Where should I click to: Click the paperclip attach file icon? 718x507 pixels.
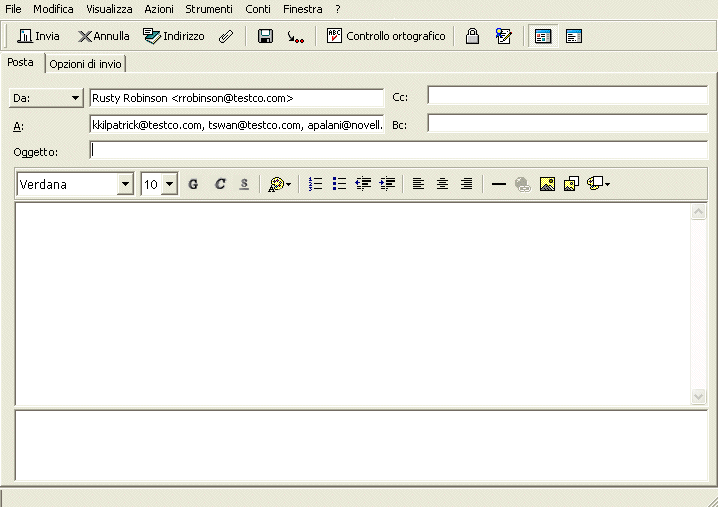226,36
